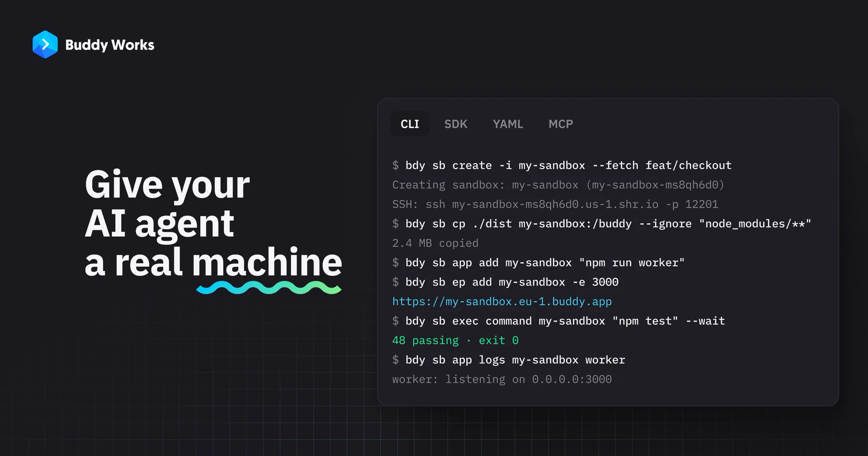This screenshot has height=456, width=868.
Task: Click the '2.4 MB copied' output
Action: click(x=435, y=243)
